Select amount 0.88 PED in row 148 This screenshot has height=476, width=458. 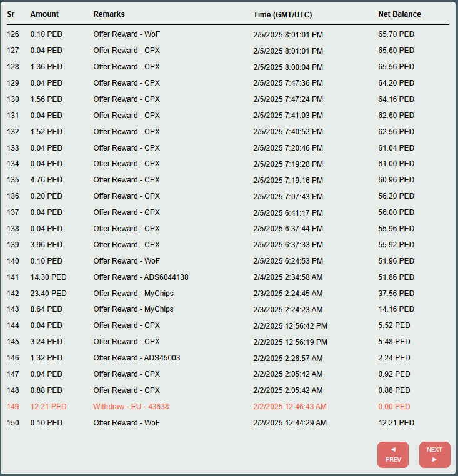46,390
